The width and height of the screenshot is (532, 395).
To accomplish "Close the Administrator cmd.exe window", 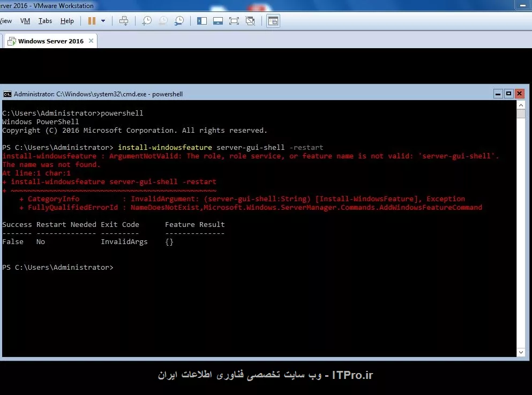I will click(x=520, y=94).
